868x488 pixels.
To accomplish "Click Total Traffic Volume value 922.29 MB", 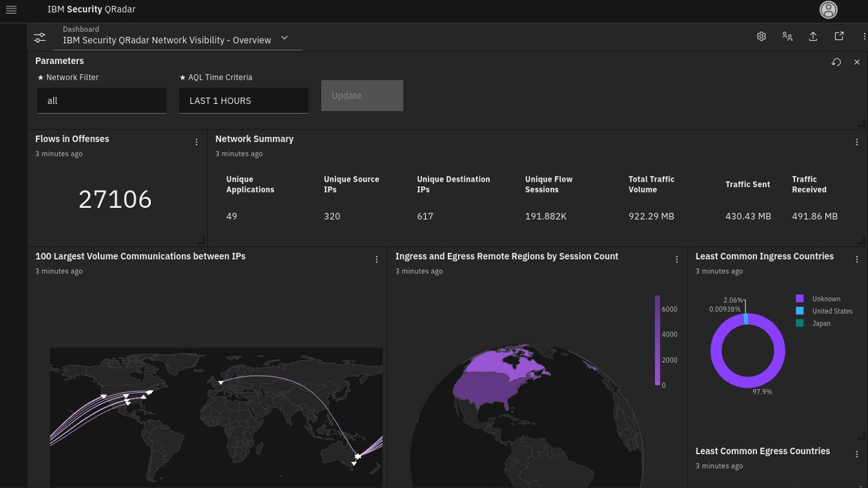I will 651,216.
